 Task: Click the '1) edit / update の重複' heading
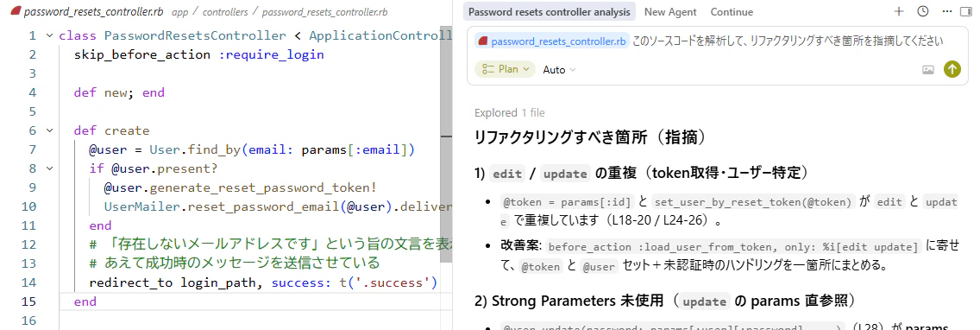pyautogui.click(x=644, y=174)
